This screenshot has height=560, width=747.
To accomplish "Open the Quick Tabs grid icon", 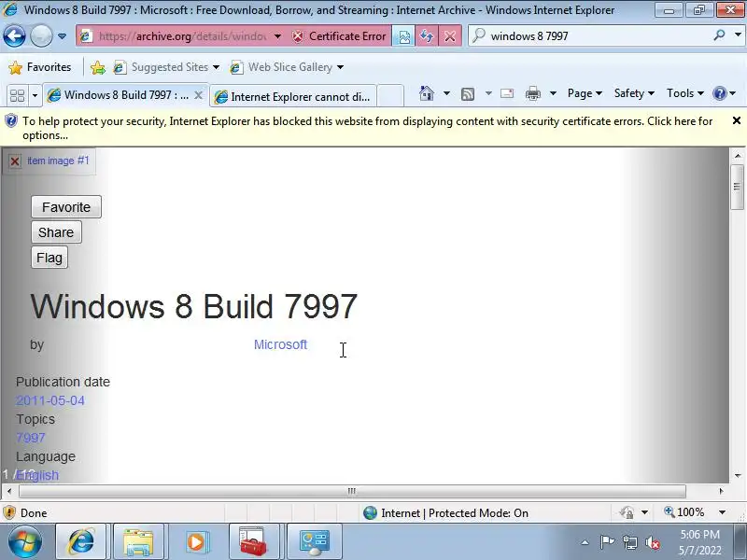I will pos(18,96).
